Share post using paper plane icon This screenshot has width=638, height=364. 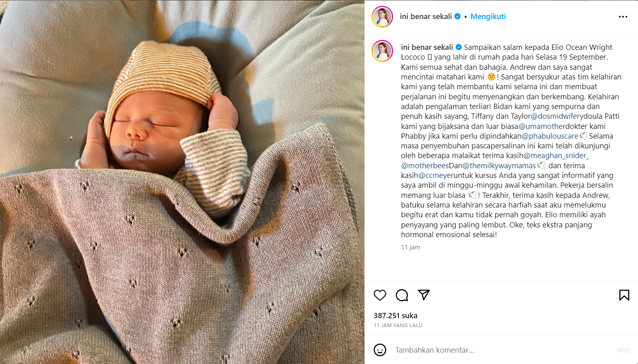[x=424, y=295]
